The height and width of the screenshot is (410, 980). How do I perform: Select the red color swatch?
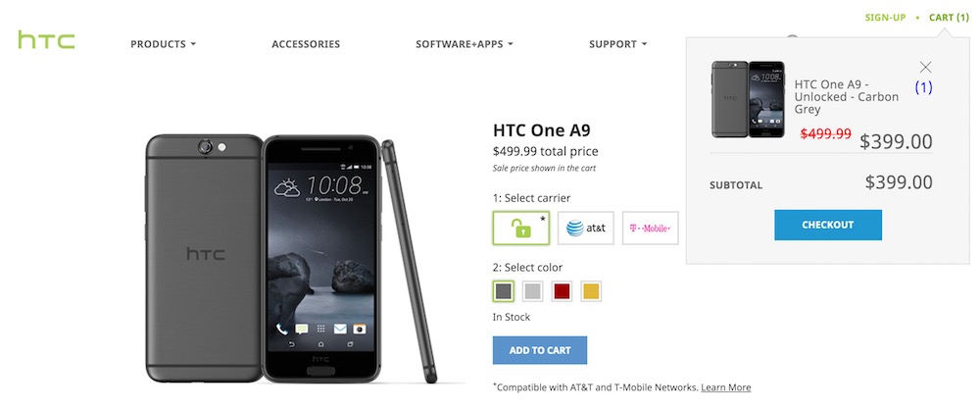562,291
